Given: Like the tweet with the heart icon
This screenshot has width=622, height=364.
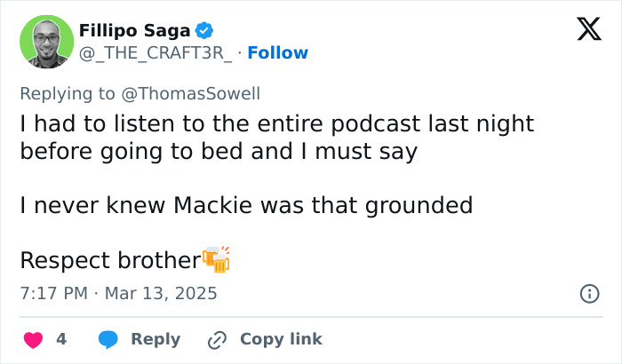Looking at the screenshot, I should coord(33,339).
